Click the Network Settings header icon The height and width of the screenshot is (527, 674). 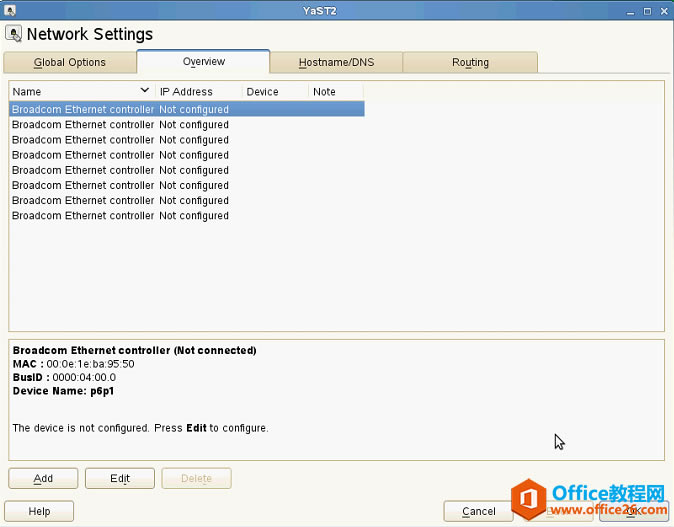pyautogui.click(x=13, y=34)
